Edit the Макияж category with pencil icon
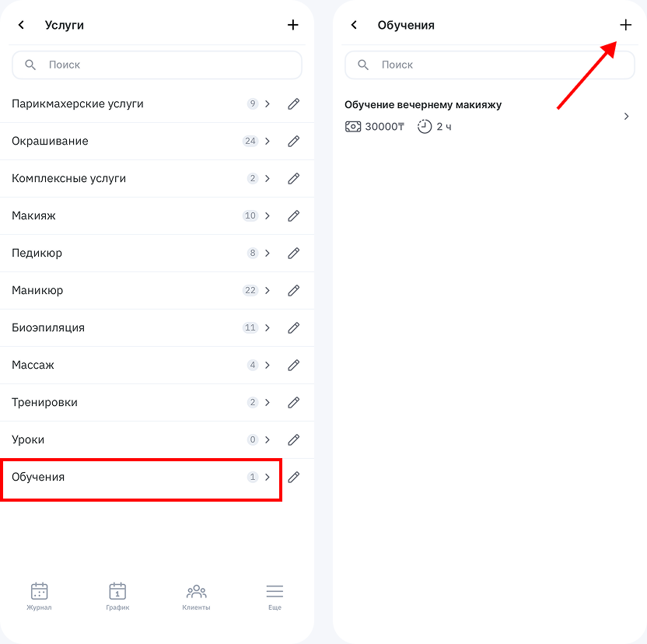Viewport: 647px width, 644px height. [293, 216]
